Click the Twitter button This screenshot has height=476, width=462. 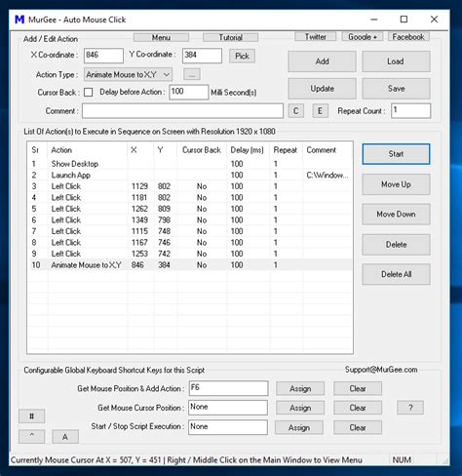point(316,37)
